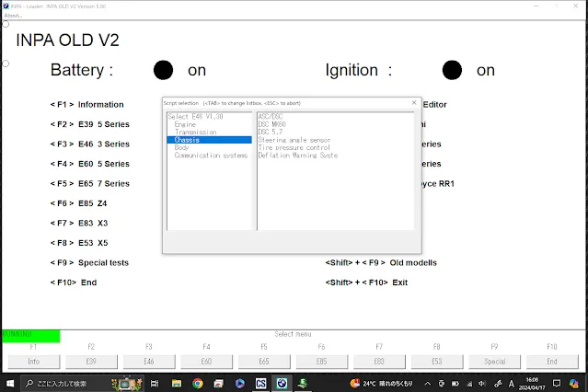Select Body in the script list
This screenshot has width=588, height=392.
[x=181, y=147]
